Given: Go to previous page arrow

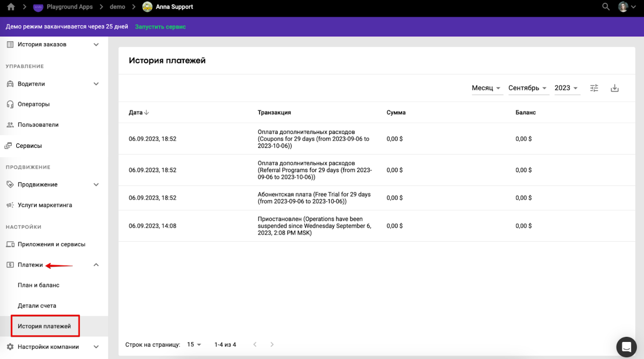Looking at the screenshot, I should (255, 344).
